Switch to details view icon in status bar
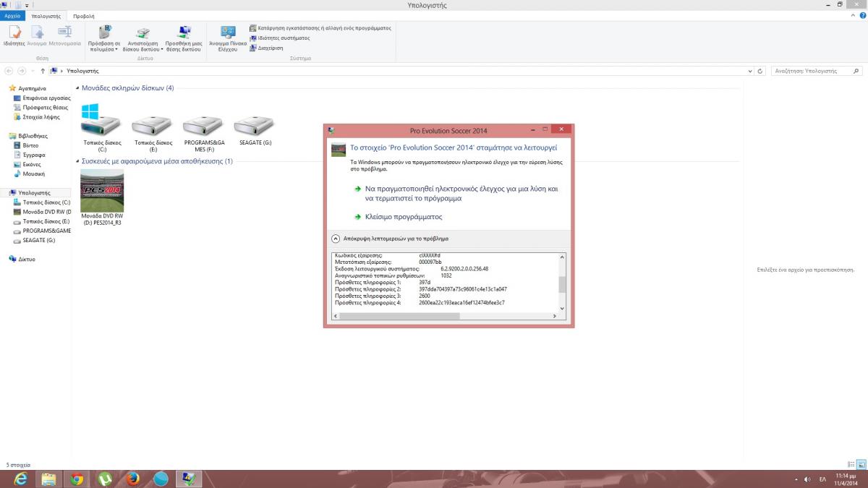Image resolution: width=868 pixels, height=488 pixels. click(x=851, y=465)
